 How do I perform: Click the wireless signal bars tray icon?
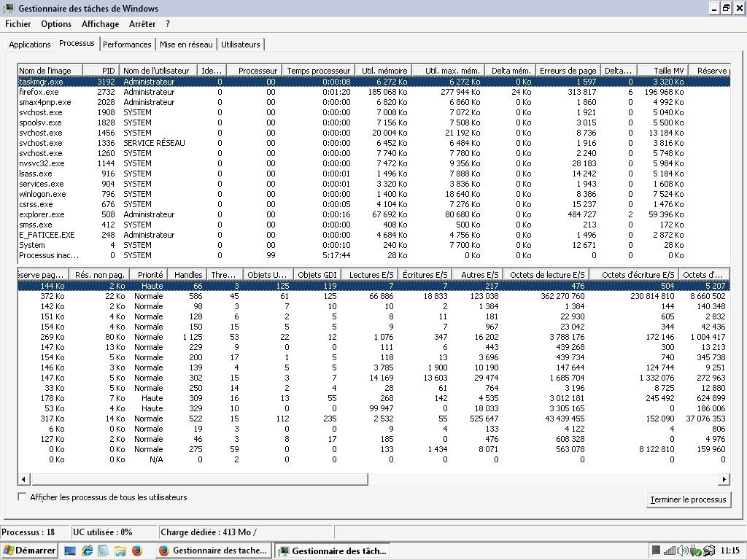point(670,551)
